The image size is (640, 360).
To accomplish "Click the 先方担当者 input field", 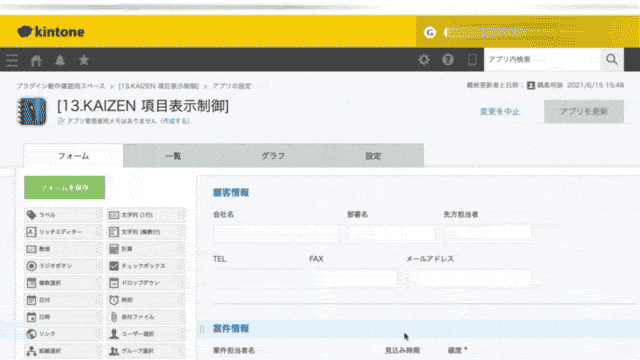I will pos(487,234).
